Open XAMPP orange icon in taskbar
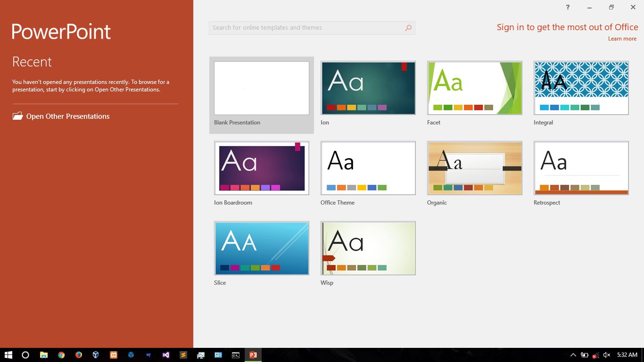This screenshot has width=644, height=362. click(x=114, y=355)
